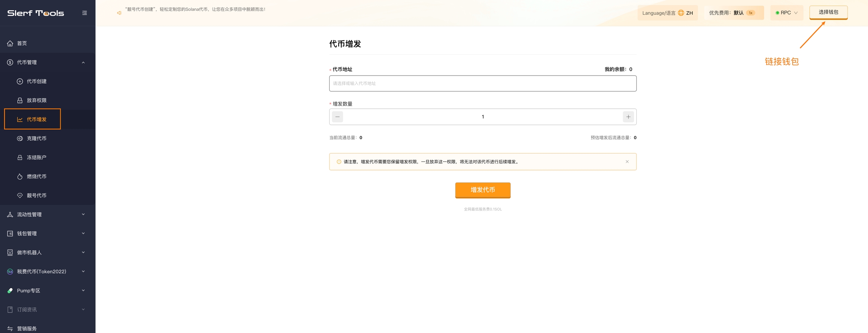Go to 冻结账户 freeze account page
Viewport: 868px width, 333px height.
click(37, 158)
